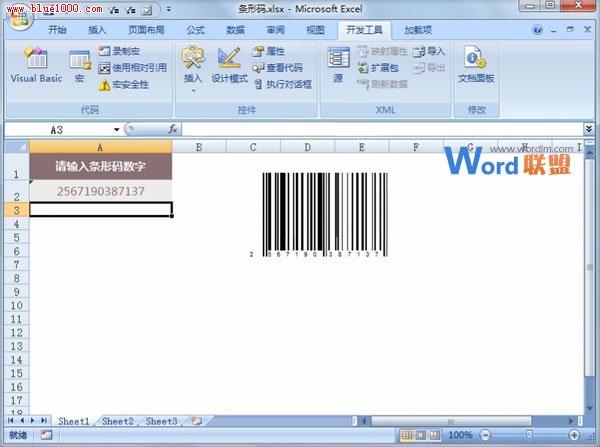Open control 属性 properties
Screen dimensions: 600x447
pyautogui.click(x=268, y=51)
